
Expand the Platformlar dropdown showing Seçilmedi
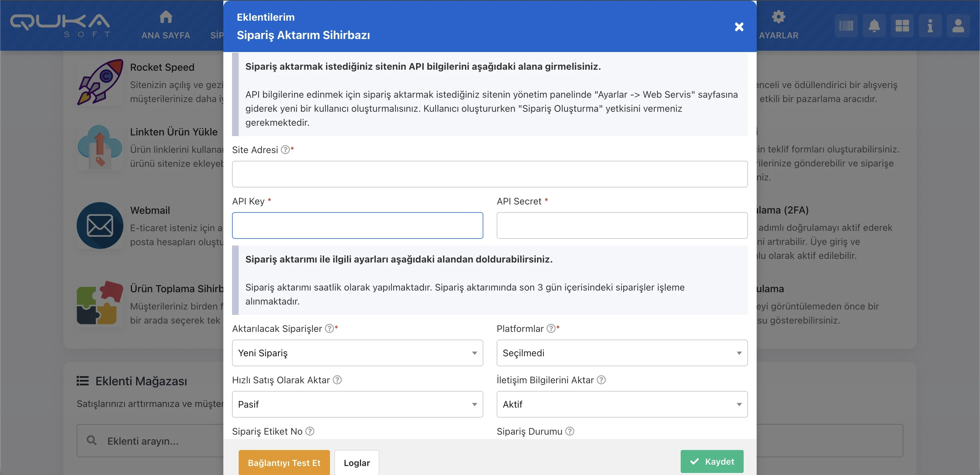622,353
